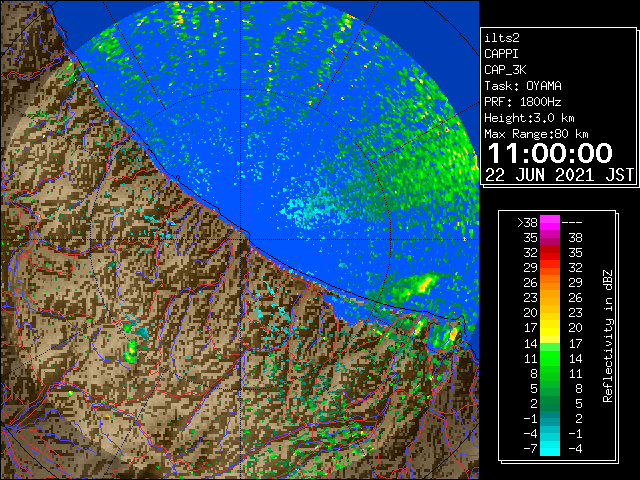Select the 'Height:3.0 km' line
This screenshot has height=480, width=640.
point(529,118)
